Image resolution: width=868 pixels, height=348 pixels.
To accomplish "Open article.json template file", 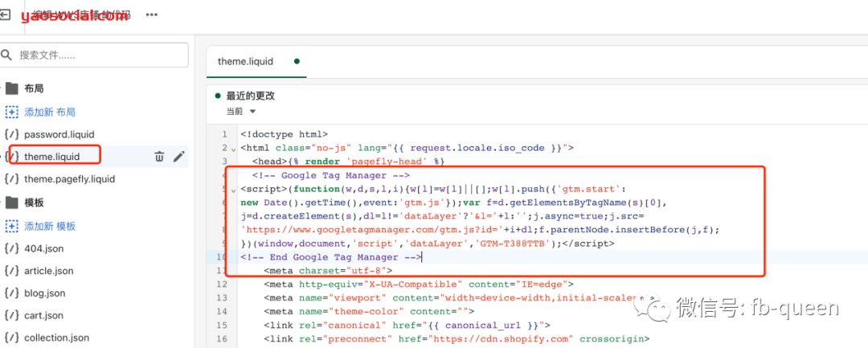I will 49,271.
